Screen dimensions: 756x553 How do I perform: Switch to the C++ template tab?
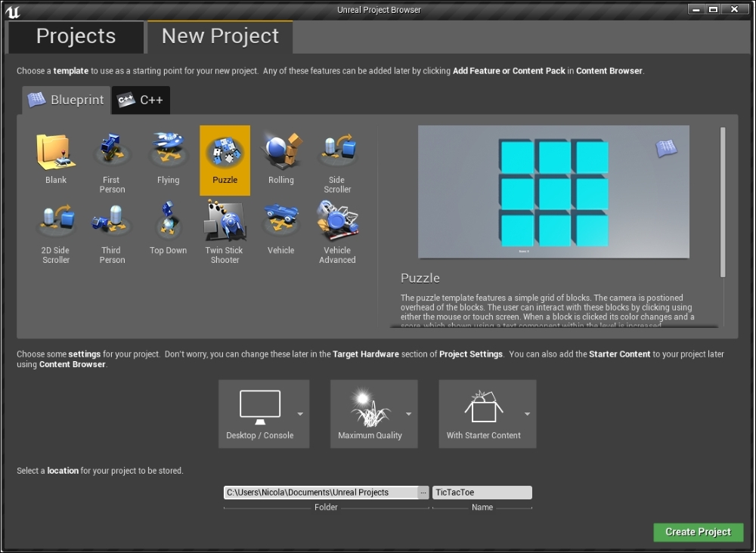click(x=141, y=100)
